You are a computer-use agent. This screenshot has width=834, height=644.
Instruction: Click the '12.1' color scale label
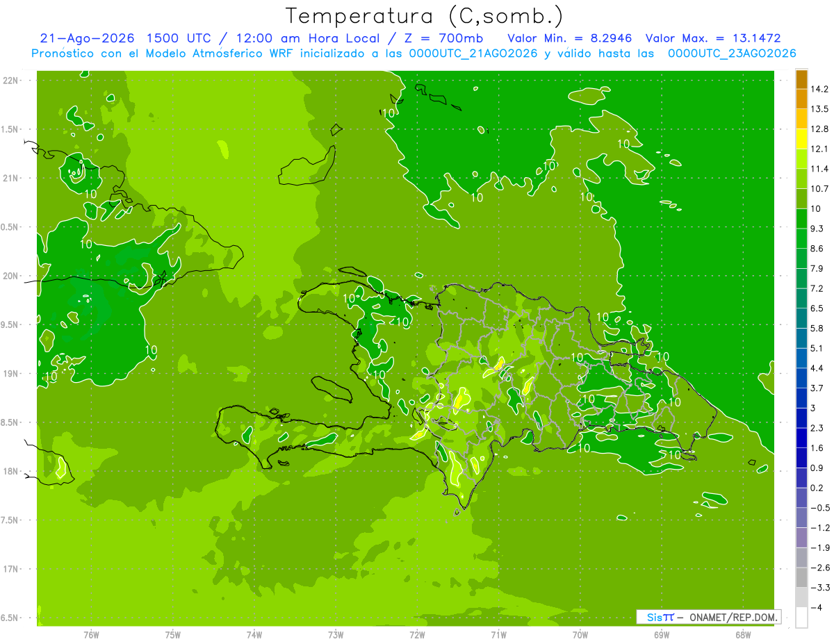(819, 149)
